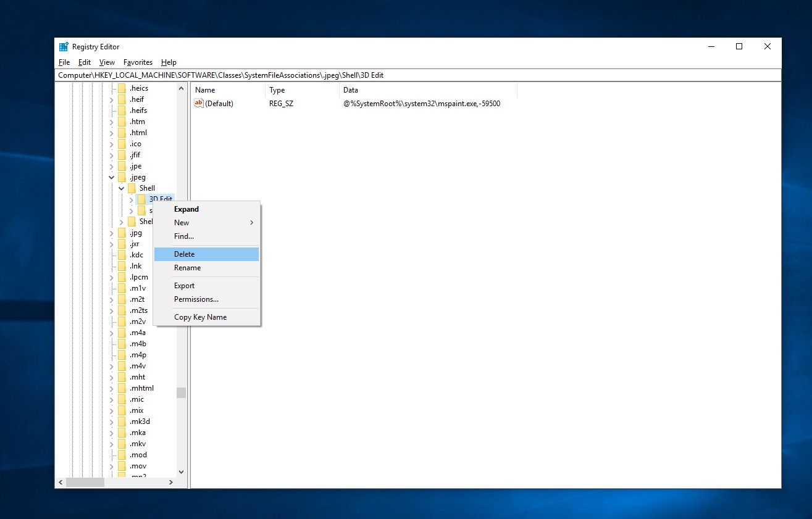The height and width of the screenshot is (519, 812).
Task: Collapse the Shell key under .jpeg
Action: [x=122, y=188]
